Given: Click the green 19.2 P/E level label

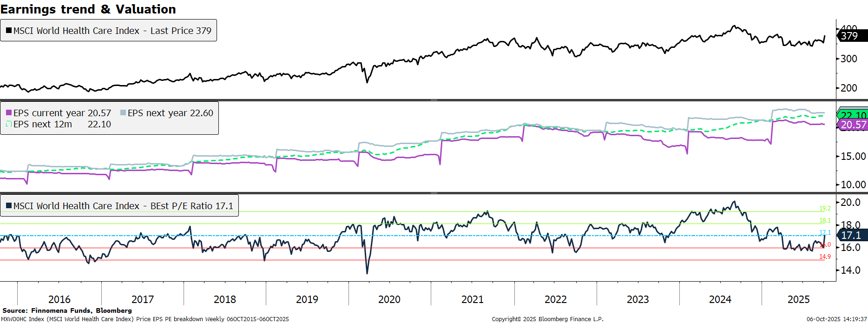Looking at the screenshot, I should pyautogui.click(x=825, y=209).
